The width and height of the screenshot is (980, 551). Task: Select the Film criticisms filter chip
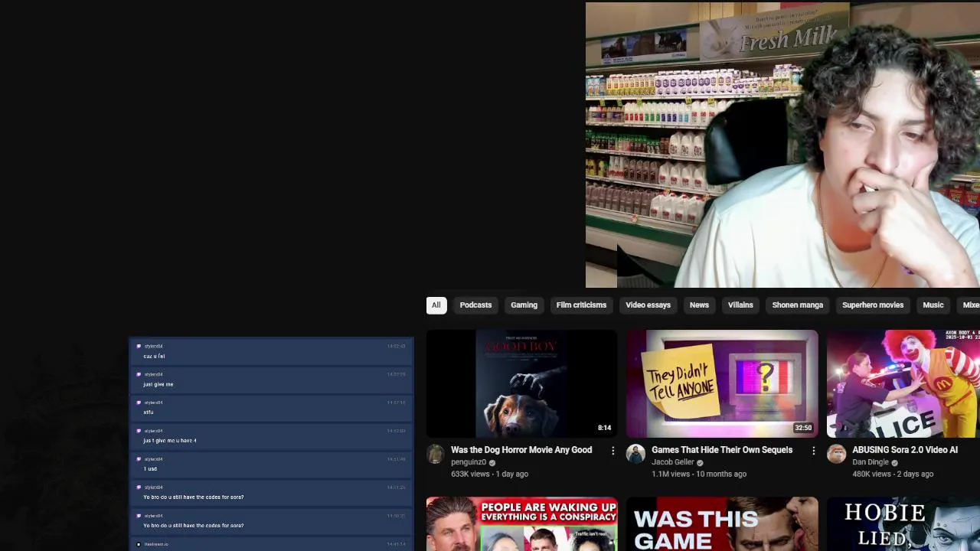(581, 305)
